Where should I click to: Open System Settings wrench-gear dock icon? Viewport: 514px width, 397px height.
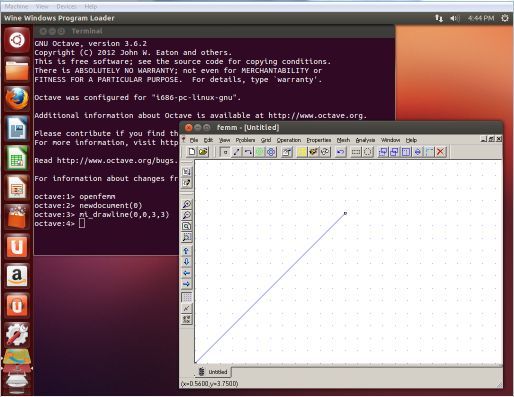pos(17,335)
